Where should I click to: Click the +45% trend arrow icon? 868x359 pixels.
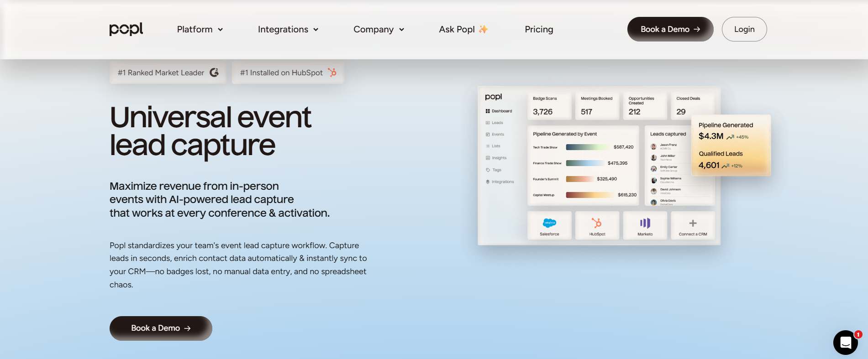[730, 137]
